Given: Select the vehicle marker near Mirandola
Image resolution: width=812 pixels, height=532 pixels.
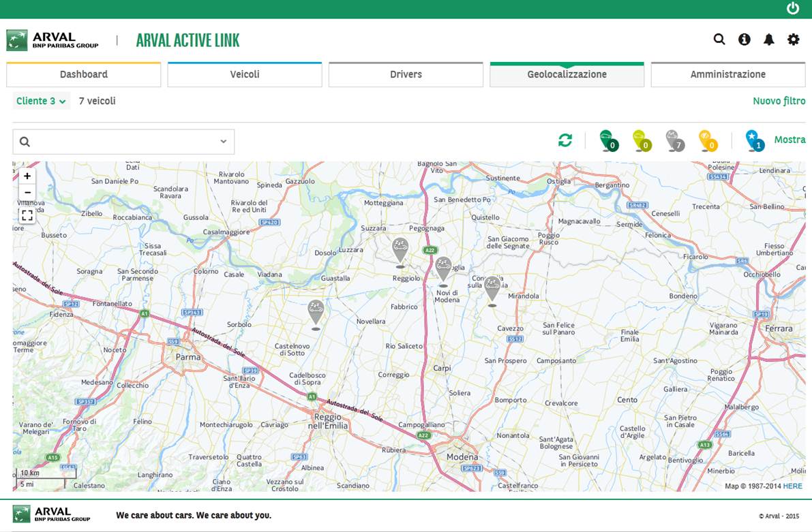Looking at the screenshot, I should (492, 290).
